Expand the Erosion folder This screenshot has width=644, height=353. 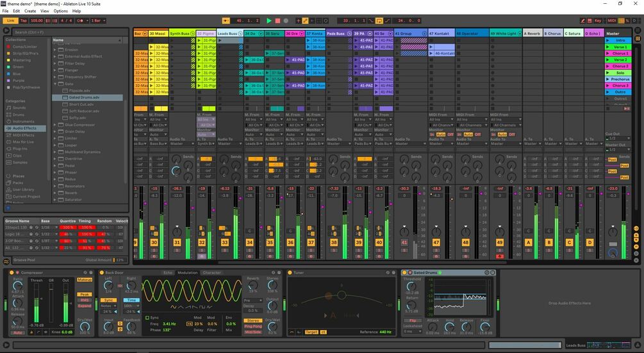[x=55, y=50]
